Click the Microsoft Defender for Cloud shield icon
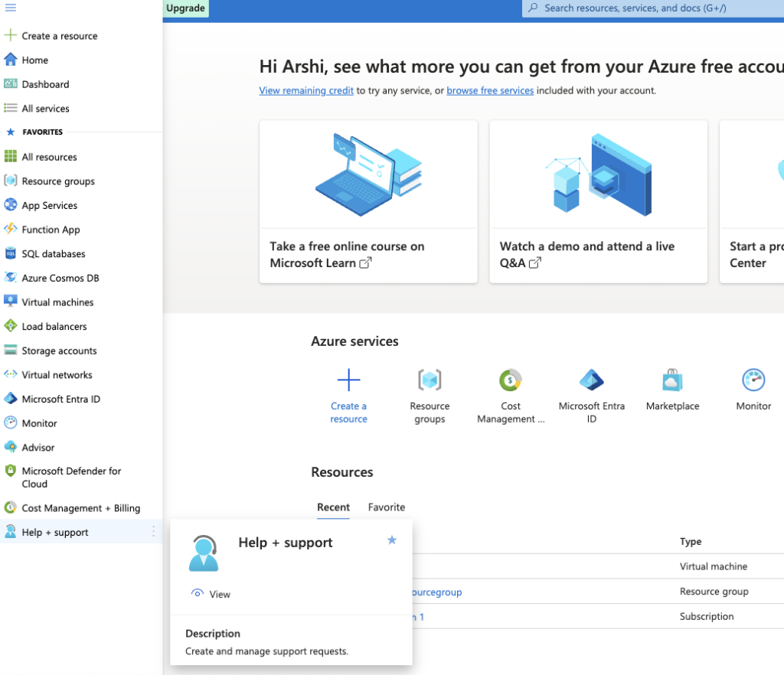Image resolution: width=784 pixels, height=675 pixels. coord(11,471)
